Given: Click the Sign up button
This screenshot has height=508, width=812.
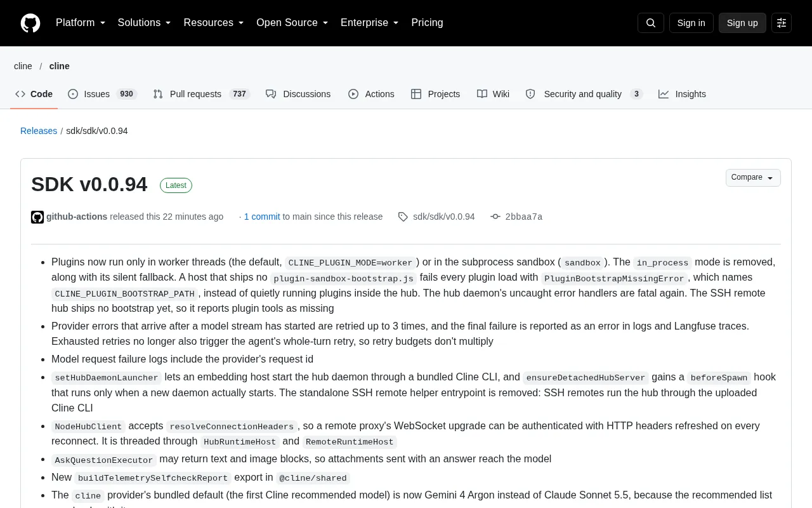Looking at the screenshot, I should [x=742, y=23].
